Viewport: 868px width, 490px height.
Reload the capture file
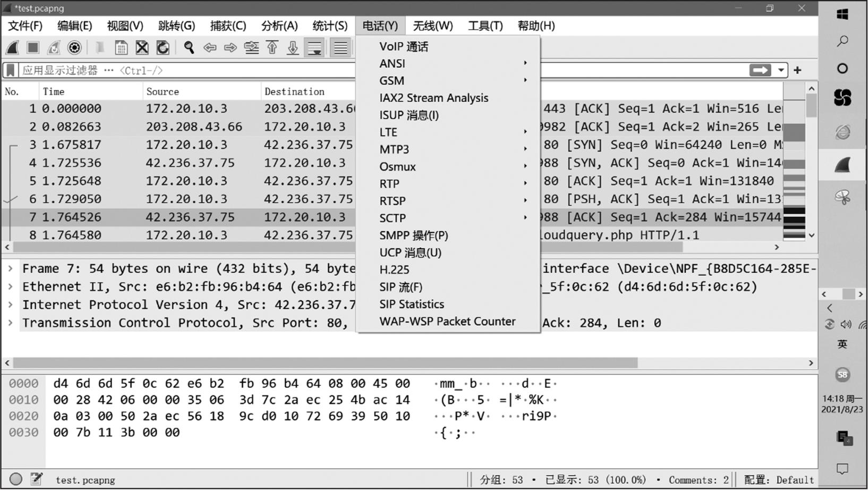(163, 48)
